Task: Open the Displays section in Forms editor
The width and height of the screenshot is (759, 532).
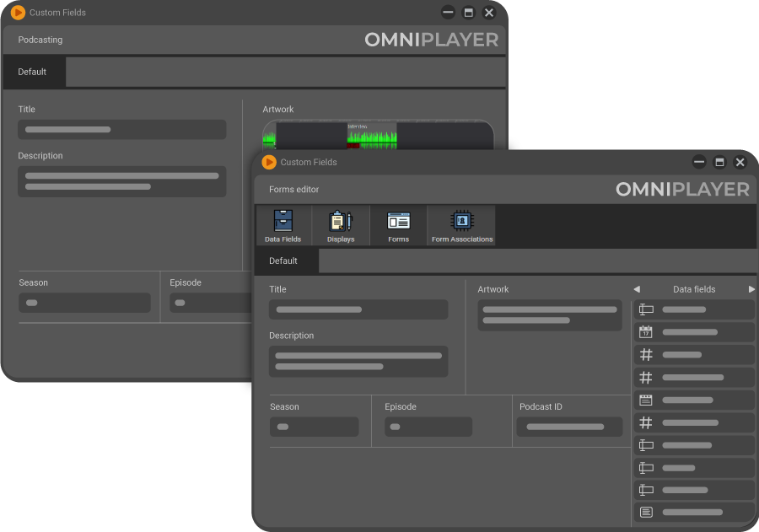Action: pyautogui.click(x=341, y=226)
